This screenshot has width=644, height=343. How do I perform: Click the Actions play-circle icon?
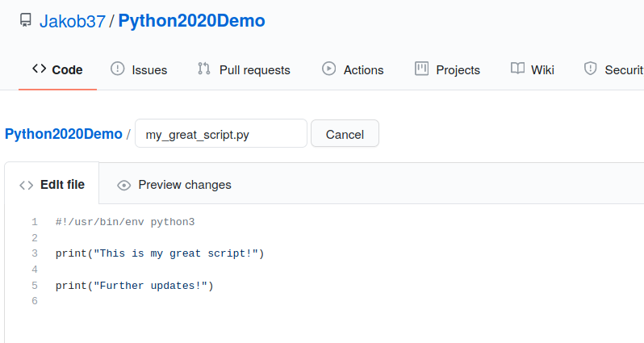coord(328,69)
